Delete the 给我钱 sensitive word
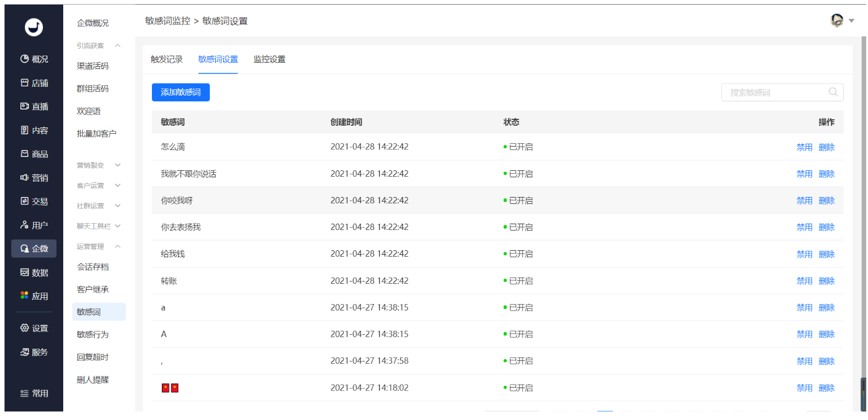The image size is (868, 420). (827, 254)
